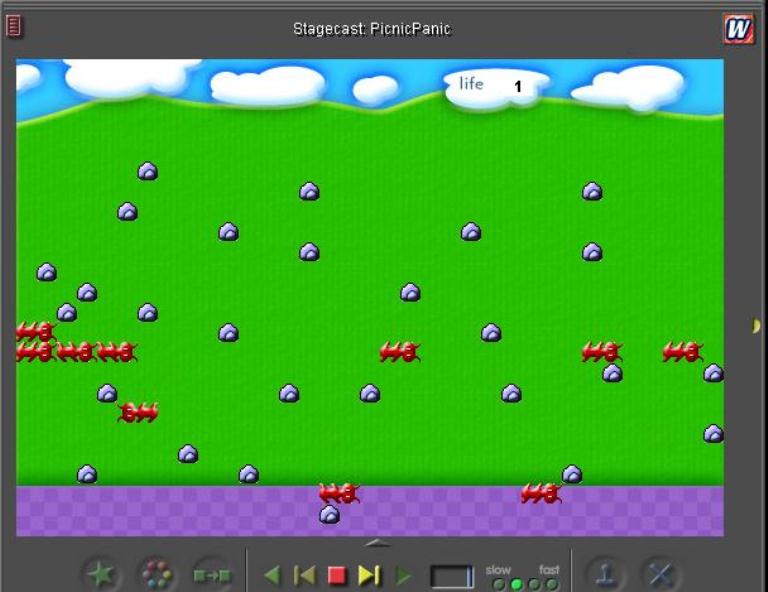Viewport: 768px width, 592px height.
Task: Expand the side panel with the yellow tab
Action: pos(756,326)
